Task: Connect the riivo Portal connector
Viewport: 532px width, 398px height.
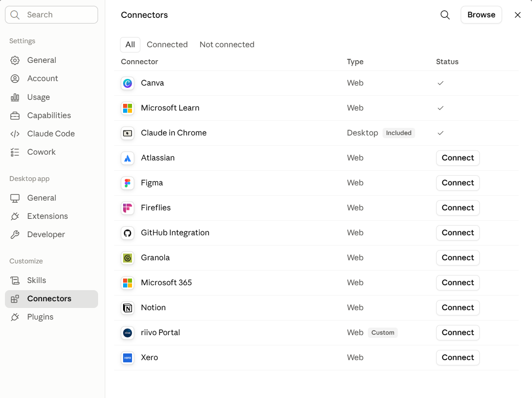Action: [458, 333]
